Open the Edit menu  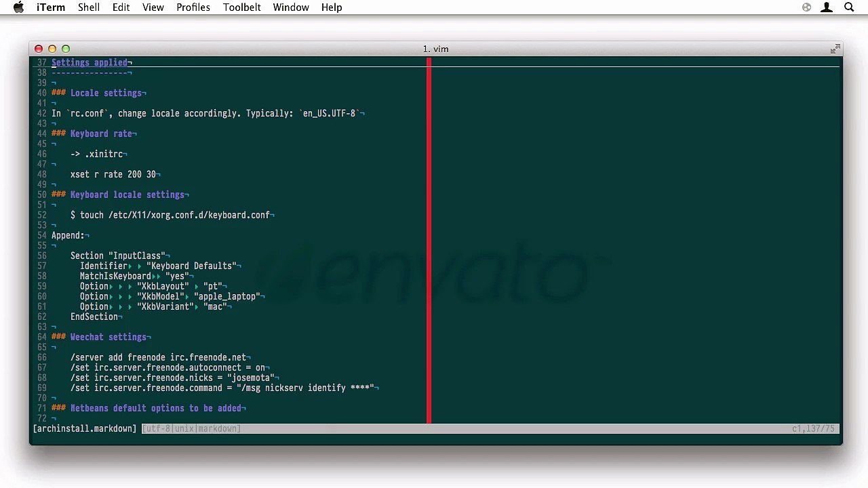[121, 7]
